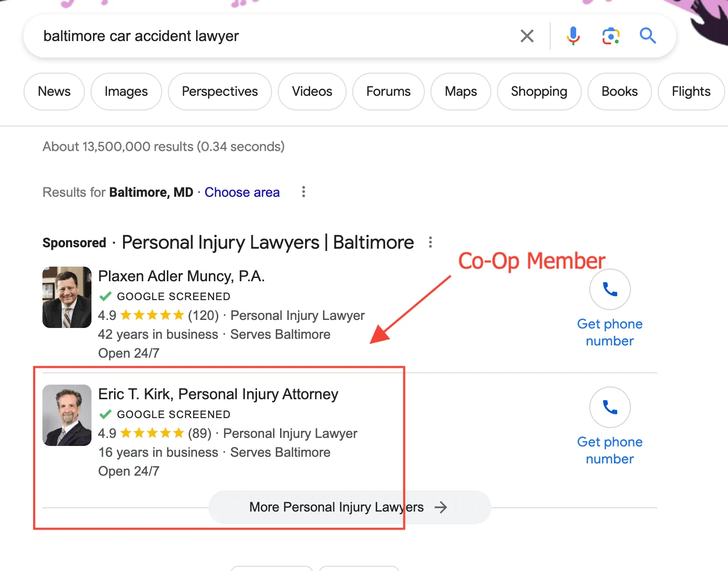Click the 4.9 star rating with 89 reviews
The height and width of the screenshot is (571, 728).
155,433
